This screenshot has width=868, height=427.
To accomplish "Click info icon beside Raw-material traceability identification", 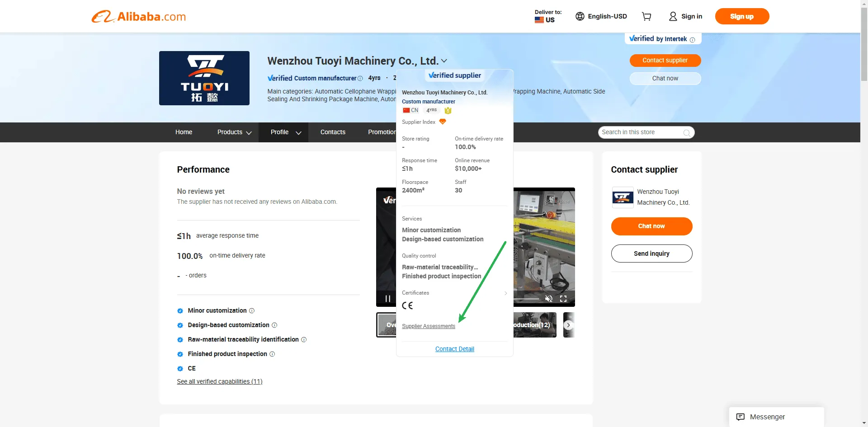I will 304,339.
